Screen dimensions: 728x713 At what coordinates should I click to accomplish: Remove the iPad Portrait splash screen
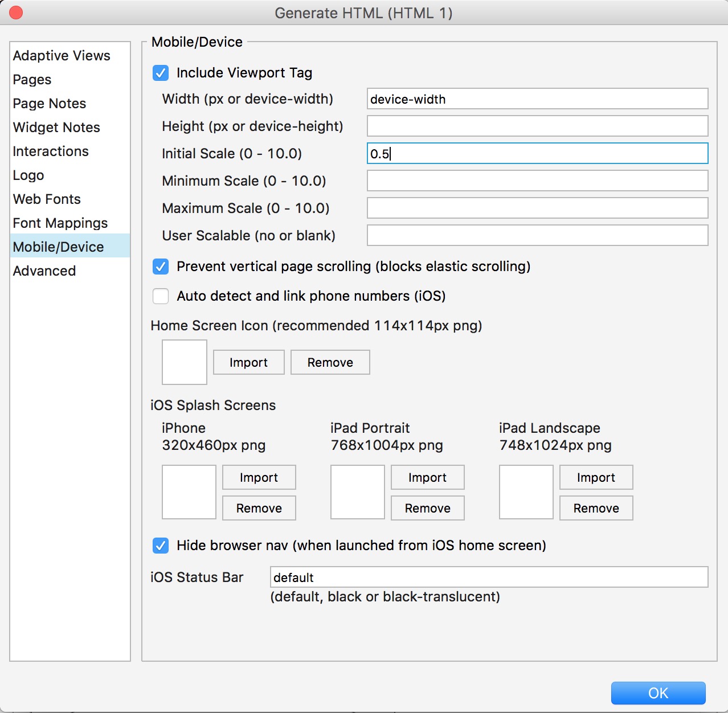tap(427, 509)
